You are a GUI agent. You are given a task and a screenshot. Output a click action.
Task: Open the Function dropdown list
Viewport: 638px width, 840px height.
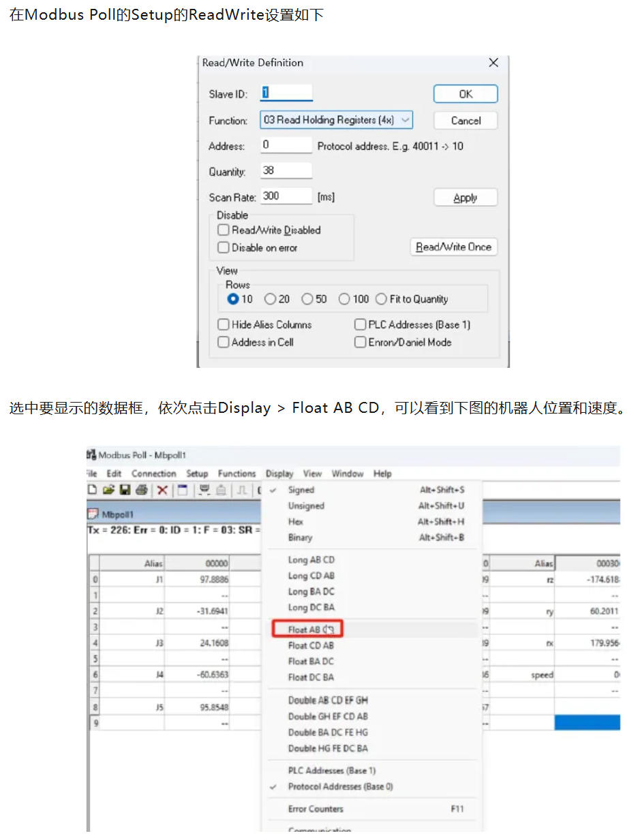pos(406,120)
